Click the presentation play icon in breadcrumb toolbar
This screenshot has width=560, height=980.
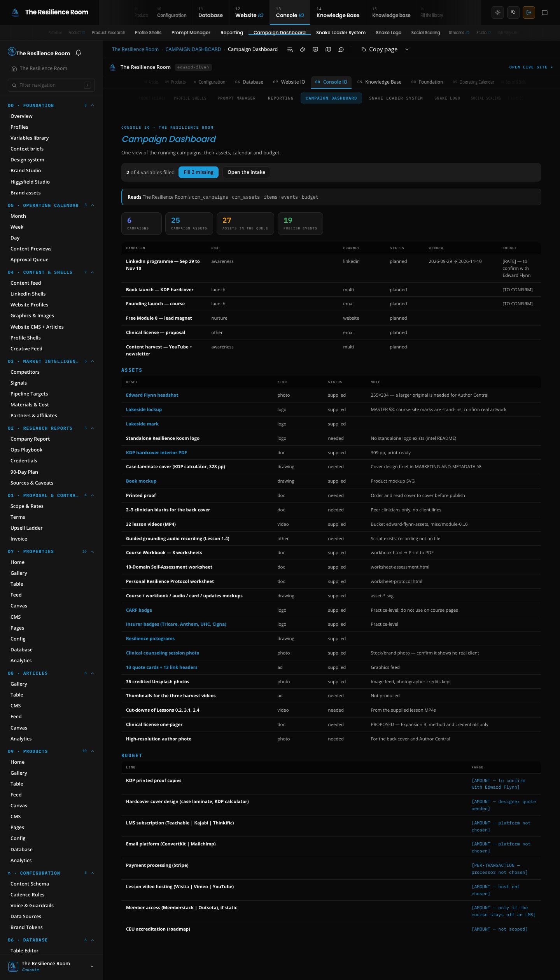click(x=315, y=49)
